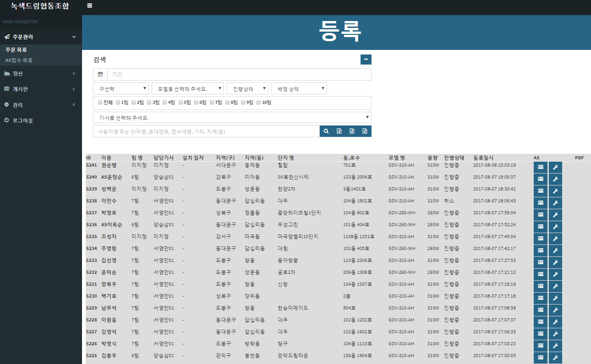Check the 7팀 checkbox
The image size is (591, 364).
(x=212, y=103)
